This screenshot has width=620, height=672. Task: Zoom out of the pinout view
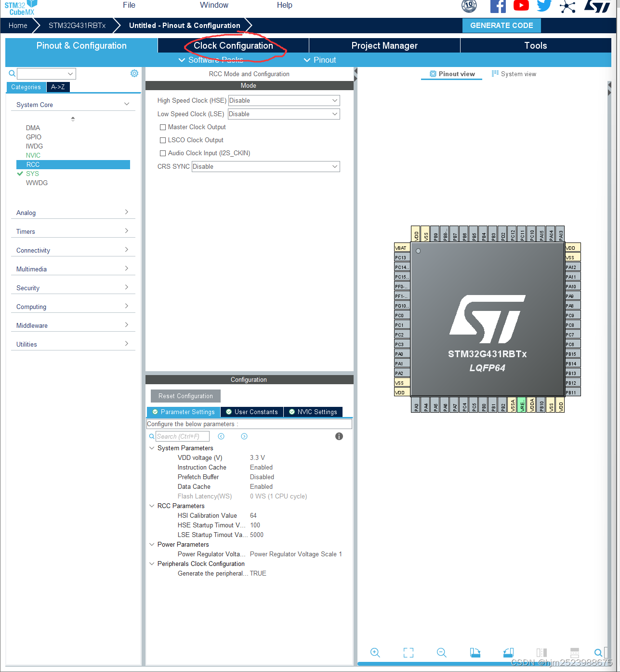tap(441, 652)
